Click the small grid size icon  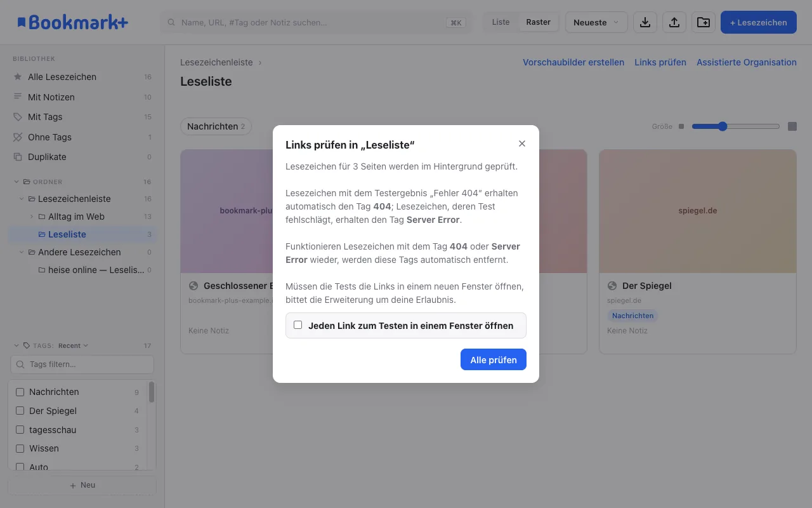point(681,126)
